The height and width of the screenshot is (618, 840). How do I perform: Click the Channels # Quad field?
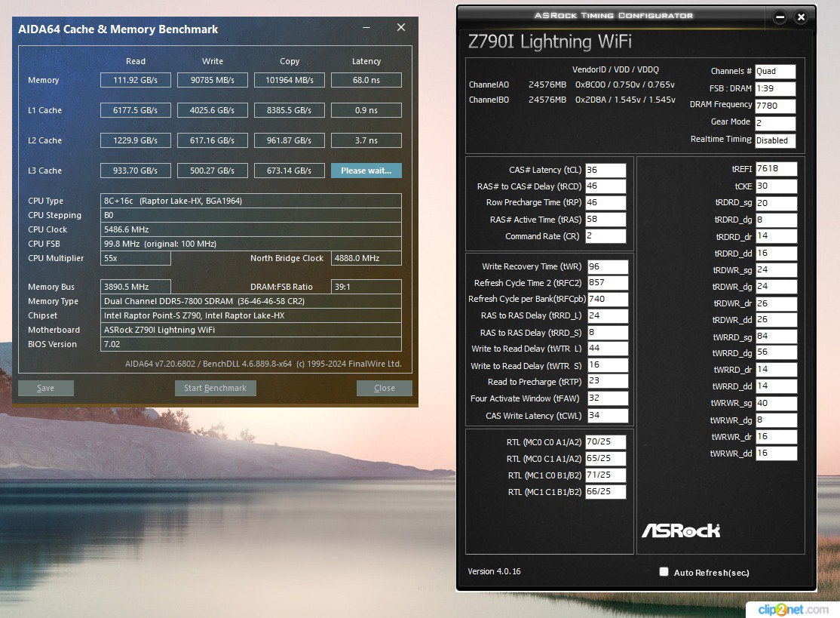tap(775, 71)
